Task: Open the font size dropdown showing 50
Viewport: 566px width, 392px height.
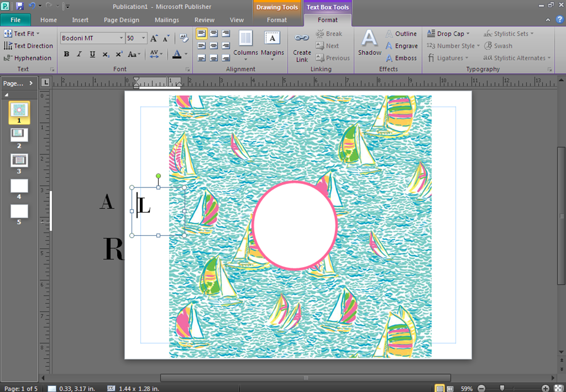Action: point(143,38)
